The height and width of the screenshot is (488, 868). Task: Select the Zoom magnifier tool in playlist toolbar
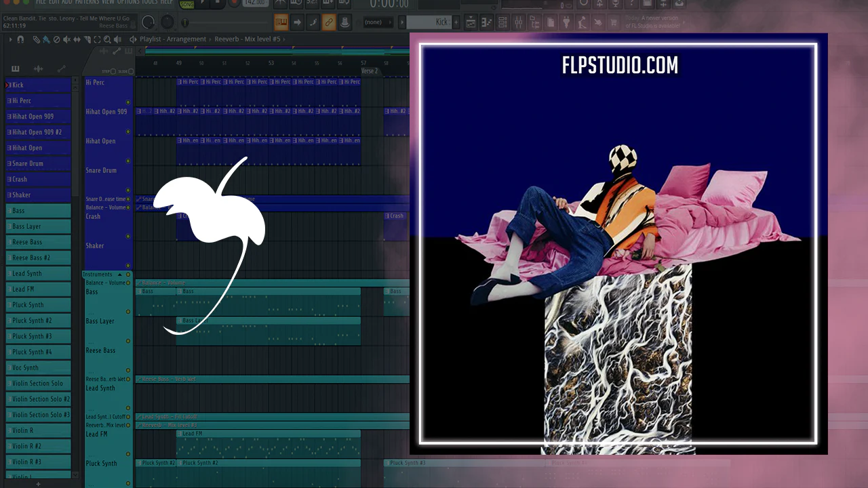(107, 39)
